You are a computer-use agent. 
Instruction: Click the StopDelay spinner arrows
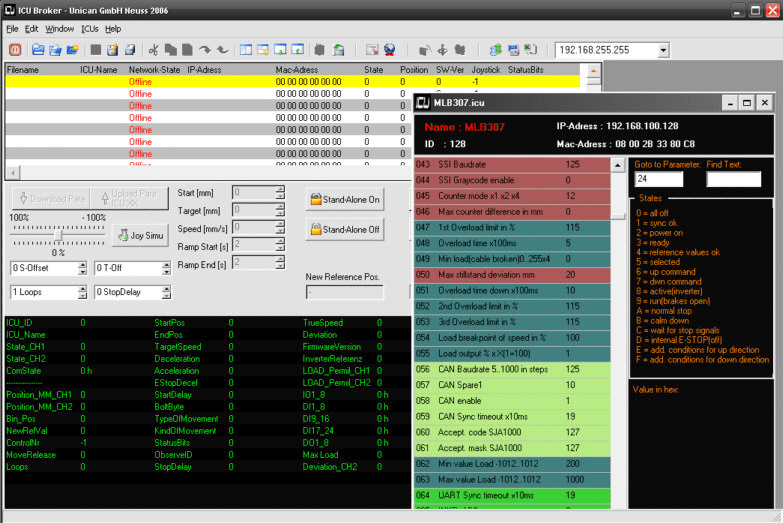tap(167, 293)
